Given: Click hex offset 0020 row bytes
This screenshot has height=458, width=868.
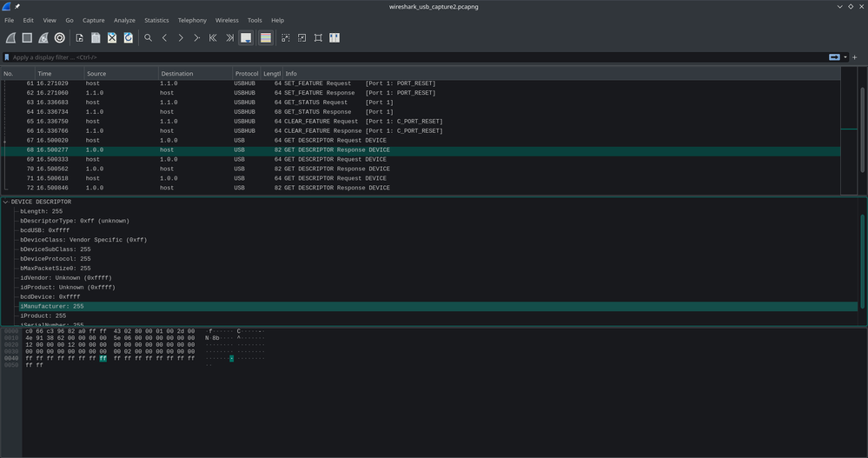Looking at the screenshot, I should point(110,344).
